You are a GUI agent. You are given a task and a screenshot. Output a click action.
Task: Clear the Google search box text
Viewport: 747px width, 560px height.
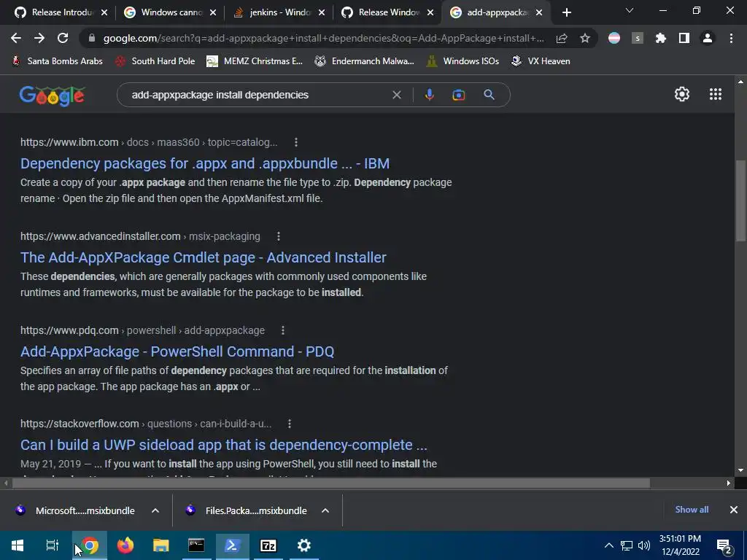click(396, 95)
